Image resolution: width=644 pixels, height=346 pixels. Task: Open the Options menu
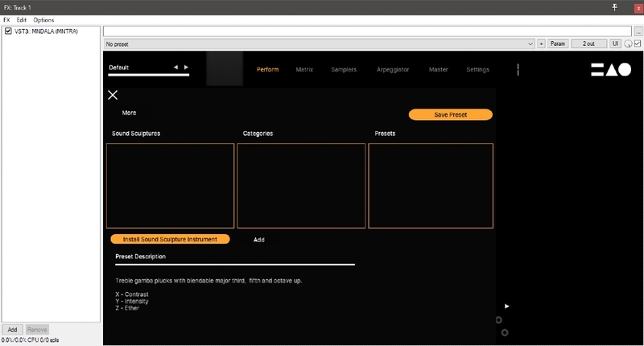(43, 19)
